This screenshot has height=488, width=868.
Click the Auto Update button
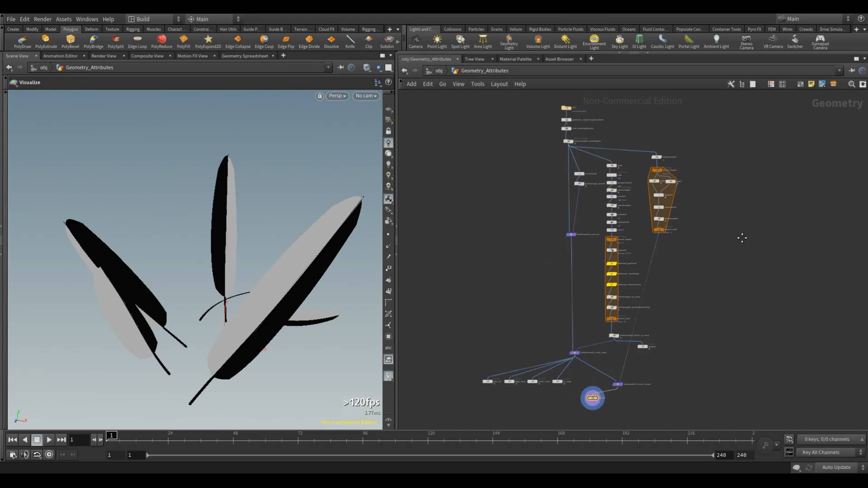coord(836,467)
